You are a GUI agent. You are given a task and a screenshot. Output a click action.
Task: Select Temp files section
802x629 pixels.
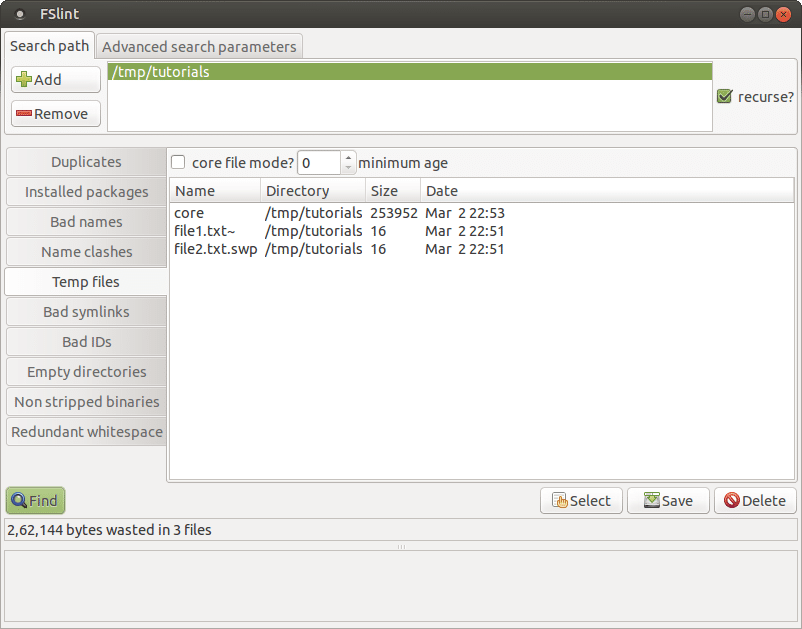[x=86, y=282]
